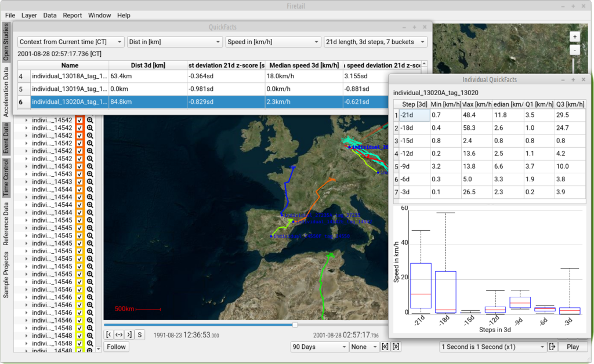
Task: Switch to the Time Control side tab
Action: (6, 178)
